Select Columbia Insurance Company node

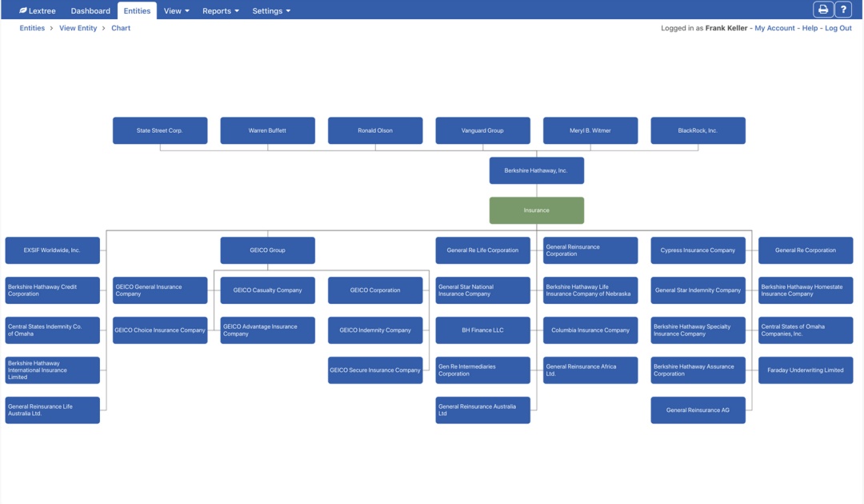pos(590,330)
